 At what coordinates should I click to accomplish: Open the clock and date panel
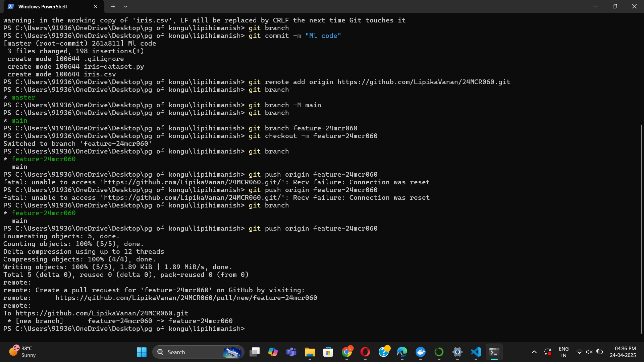[x=623, y=352]
